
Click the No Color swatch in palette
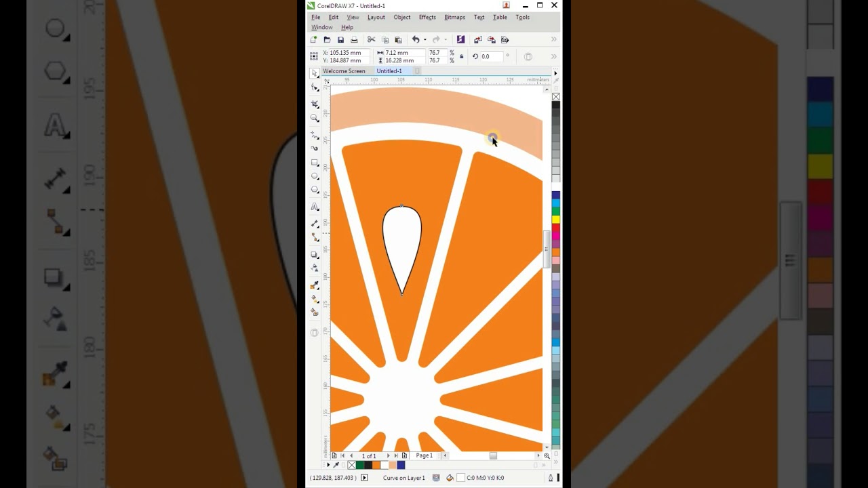[x=556, y=97]
